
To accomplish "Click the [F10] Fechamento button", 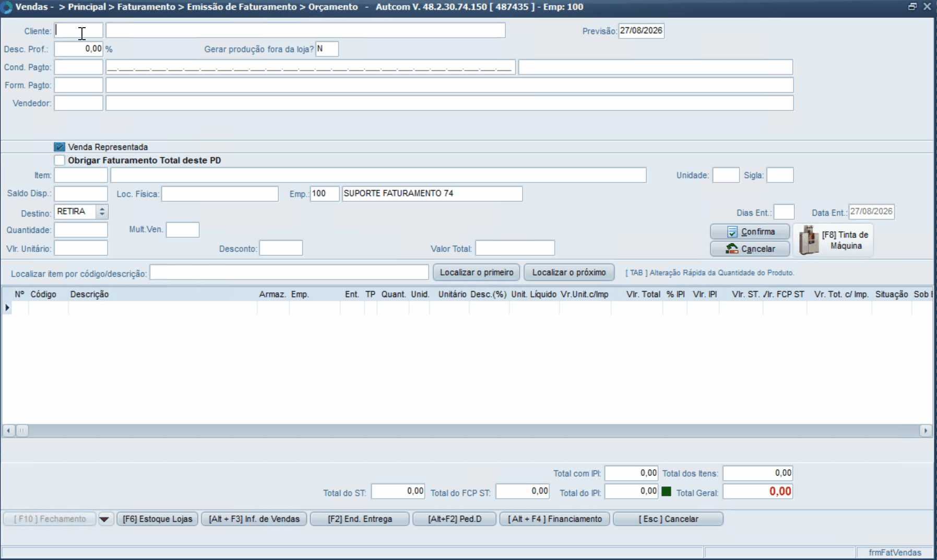I will (50, 519).
